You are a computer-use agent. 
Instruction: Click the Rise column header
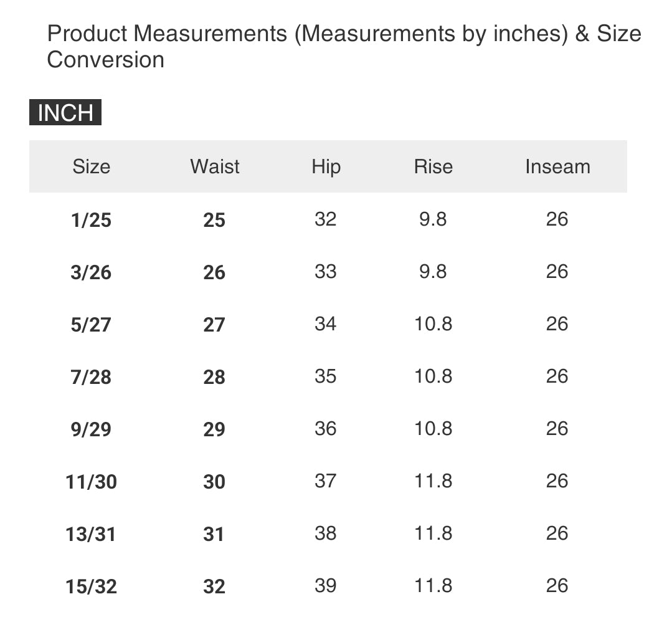point(433,166)
